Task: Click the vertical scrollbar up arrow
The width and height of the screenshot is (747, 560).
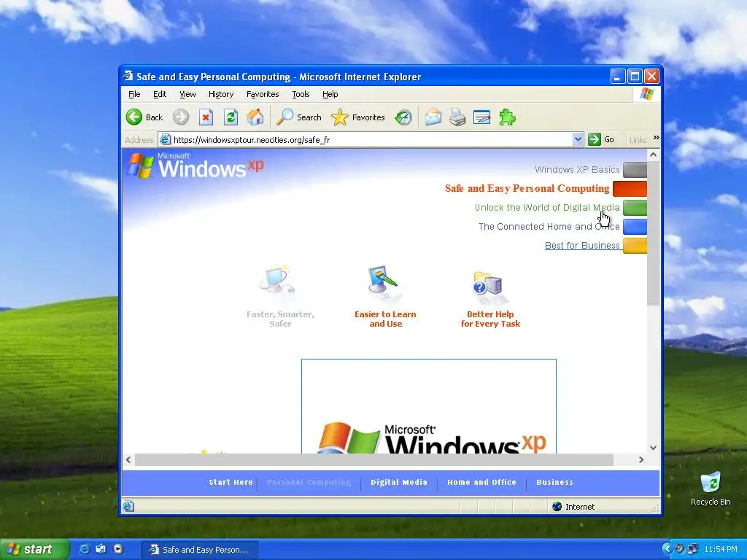Action: (653, 155)
